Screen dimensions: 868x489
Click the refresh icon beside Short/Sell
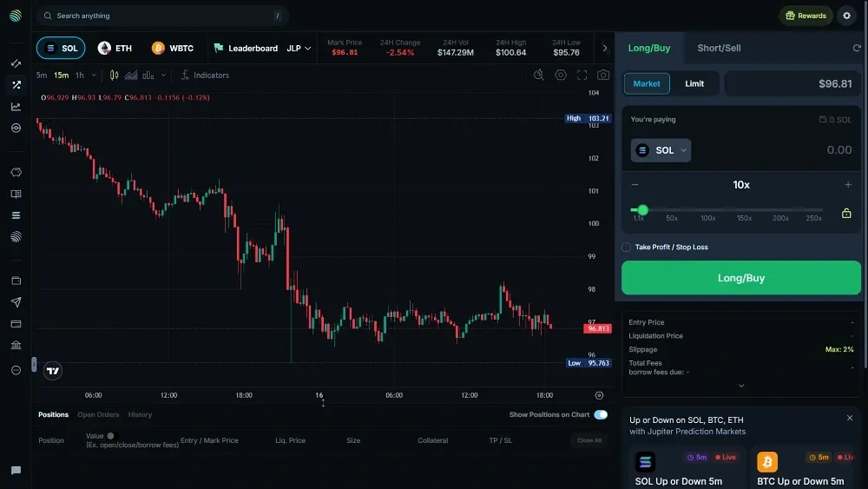click(857, 48)
